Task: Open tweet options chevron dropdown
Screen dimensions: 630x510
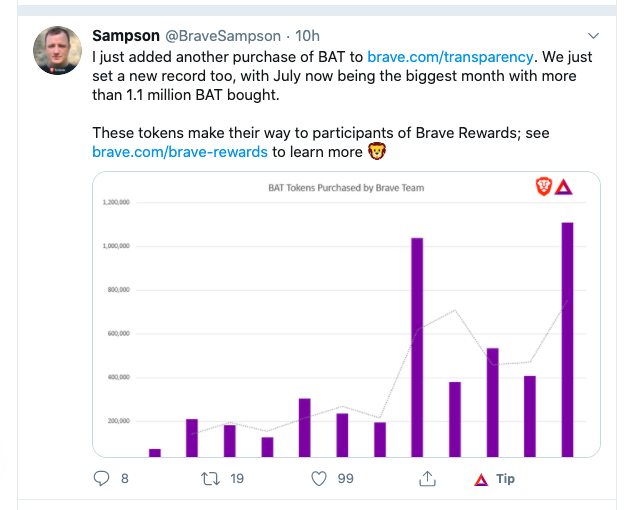Action: [593, 36]
